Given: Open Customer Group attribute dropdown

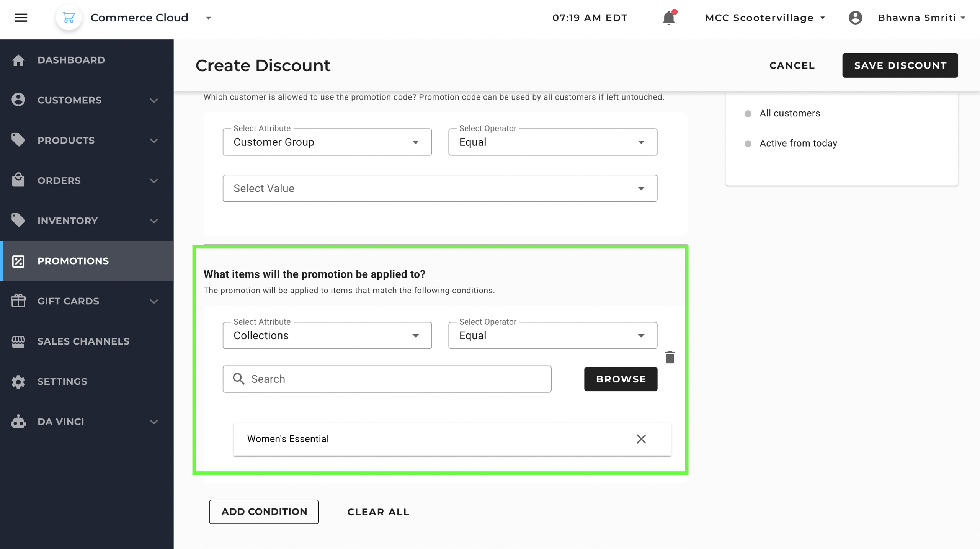Looking at the screenshot, I should coord(327,142).
